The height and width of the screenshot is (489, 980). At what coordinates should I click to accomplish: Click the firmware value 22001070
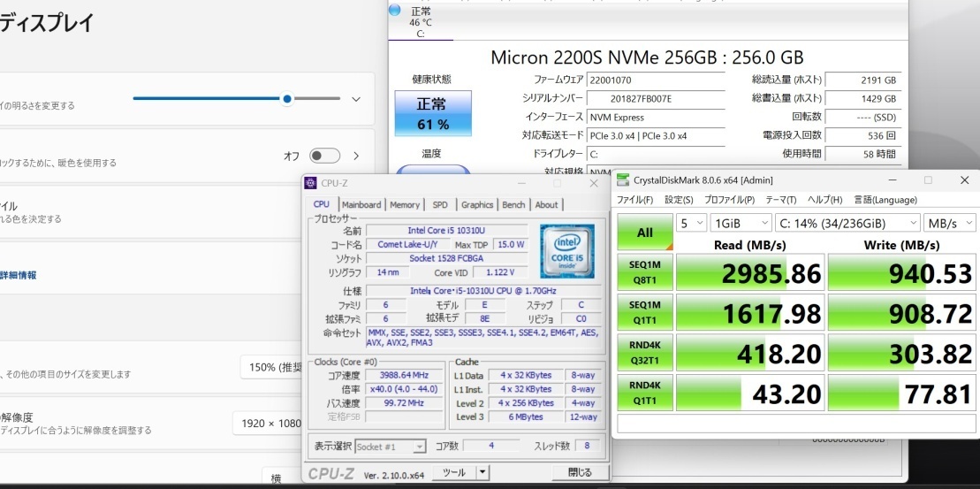[656, 80]
